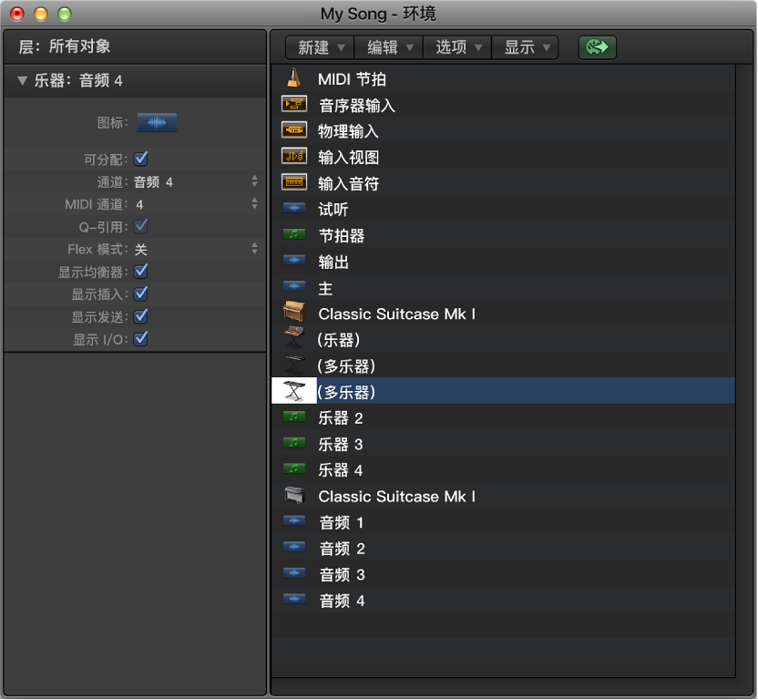This screenshot has width=758, height=700.
Task: Click the green icon beside 乐器 2
Action: pyautogui.click(x=294, y=417)
